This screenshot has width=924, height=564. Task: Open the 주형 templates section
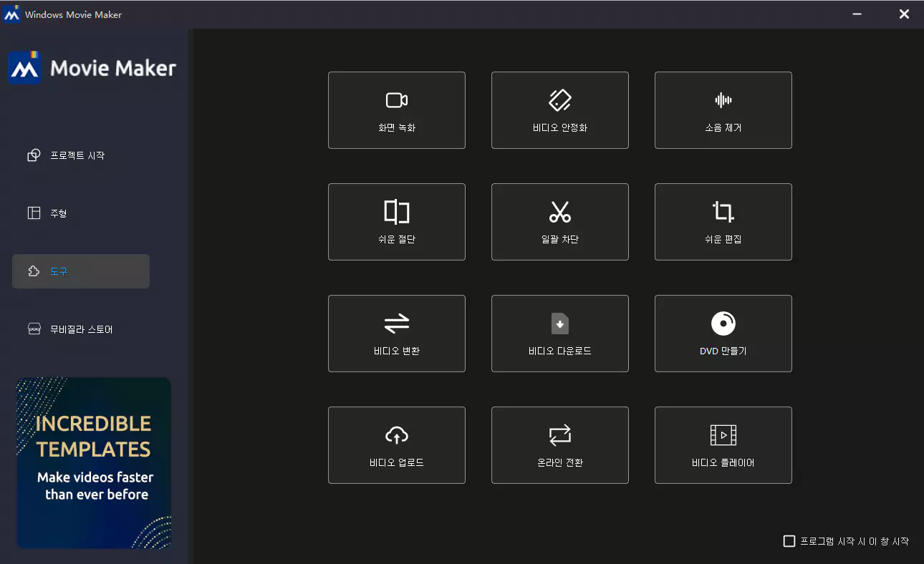tap(81, 213)
